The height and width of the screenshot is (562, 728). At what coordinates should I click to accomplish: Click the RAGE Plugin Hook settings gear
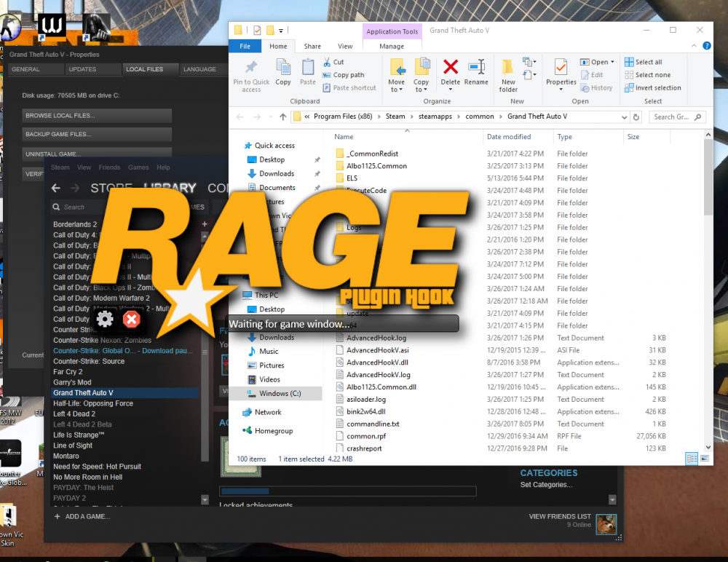(105, 319)
